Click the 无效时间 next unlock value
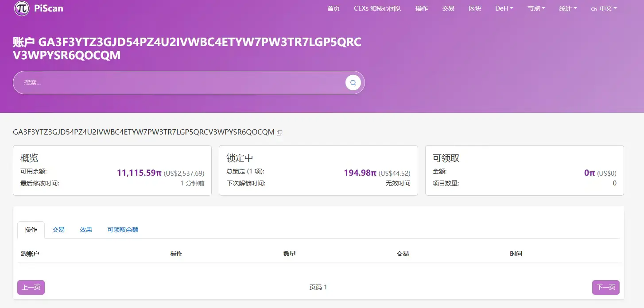This screenshot has width=644, height=308. click(x=398, y=183)
